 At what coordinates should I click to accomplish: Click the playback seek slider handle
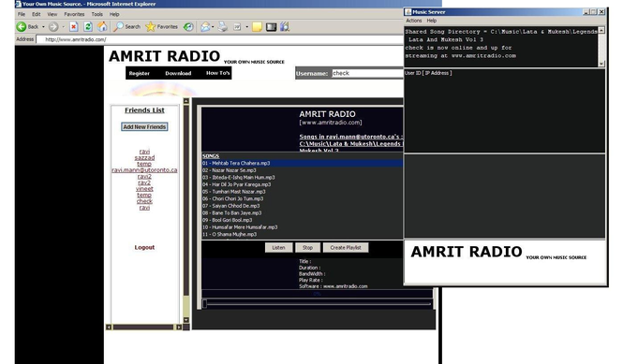(x=204, y=304)
